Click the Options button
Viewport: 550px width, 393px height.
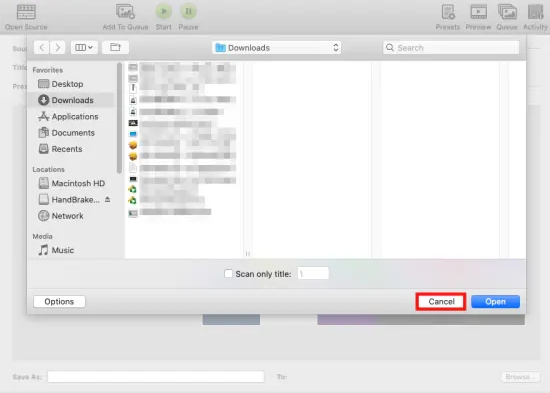pos(59,301)
